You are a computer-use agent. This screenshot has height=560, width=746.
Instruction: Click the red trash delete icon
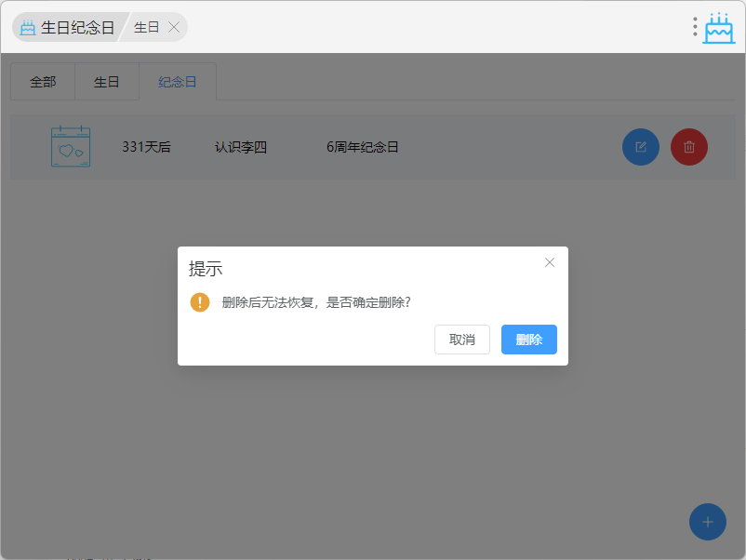click(689, 147)
